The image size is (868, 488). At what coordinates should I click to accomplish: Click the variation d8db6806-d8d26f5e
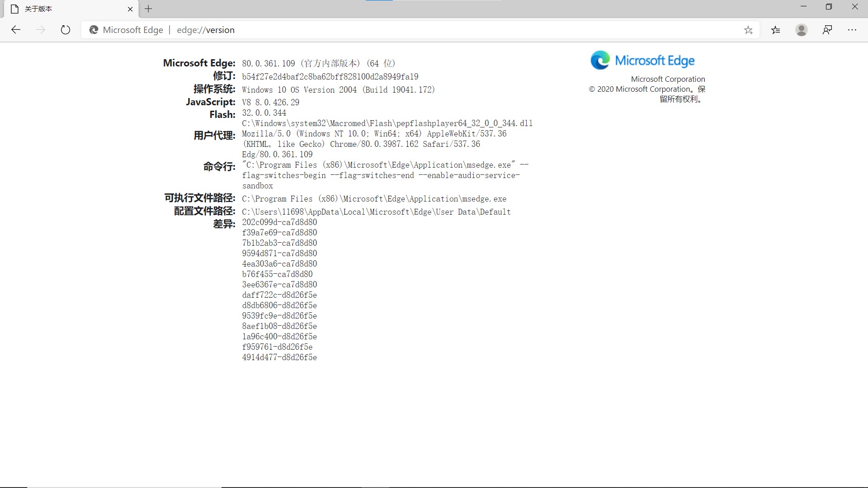[279, 305]
